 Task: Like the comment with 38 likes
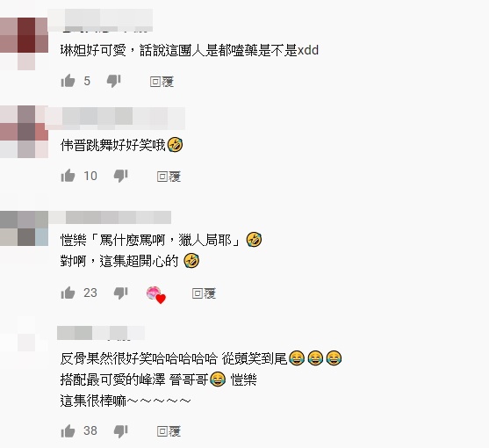[x=68, y=430]
